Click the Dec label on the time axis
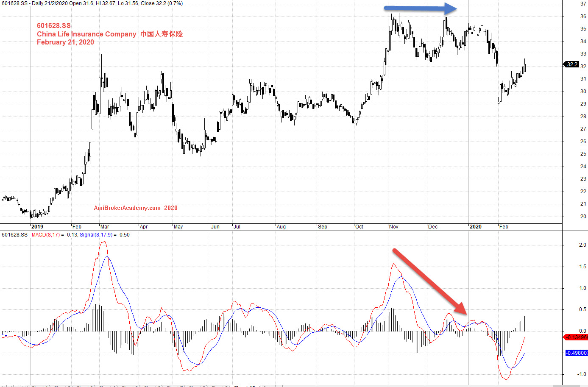 pos(433,227)
